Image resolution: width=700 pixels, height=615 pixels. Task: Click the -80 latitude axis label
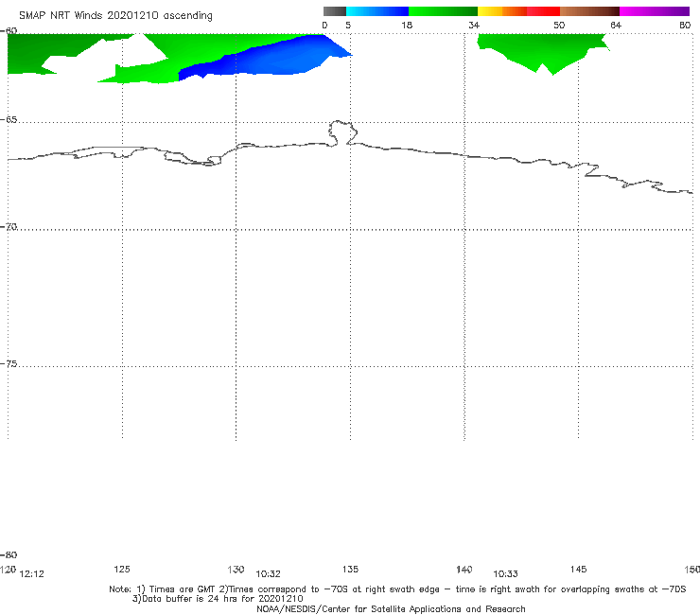click(9, 555)
